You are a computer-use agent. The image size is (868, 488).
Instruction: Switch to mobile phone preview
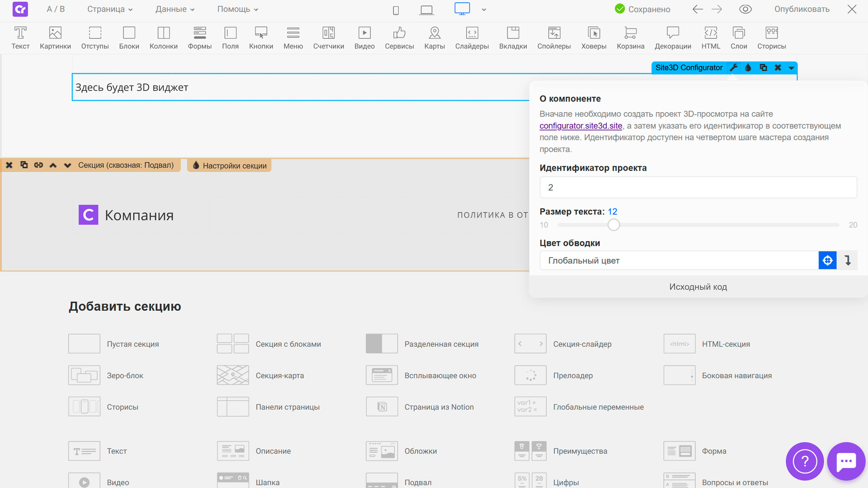[396, 10]
